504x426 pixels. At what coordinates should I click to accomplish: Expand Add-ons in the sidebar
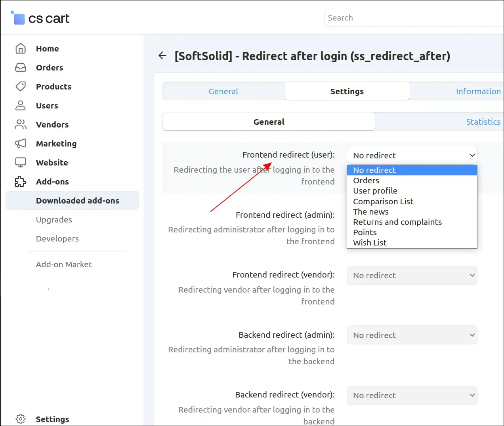pos(52,181)
